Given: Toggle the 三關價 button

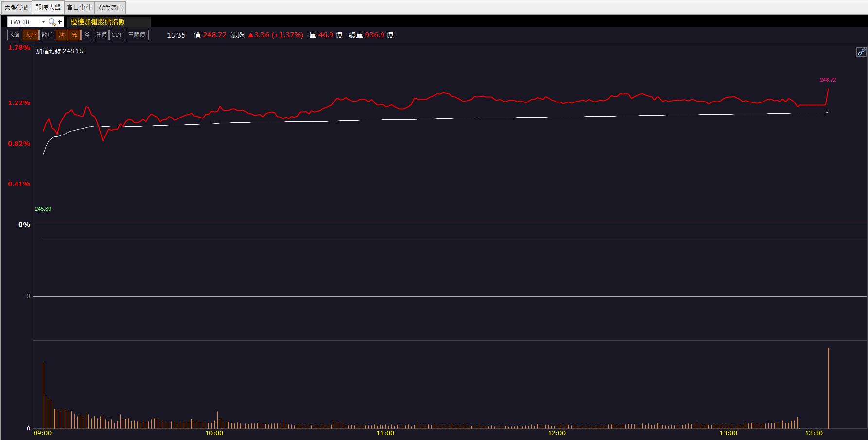Looking at the screenshot, I should 137,35.
